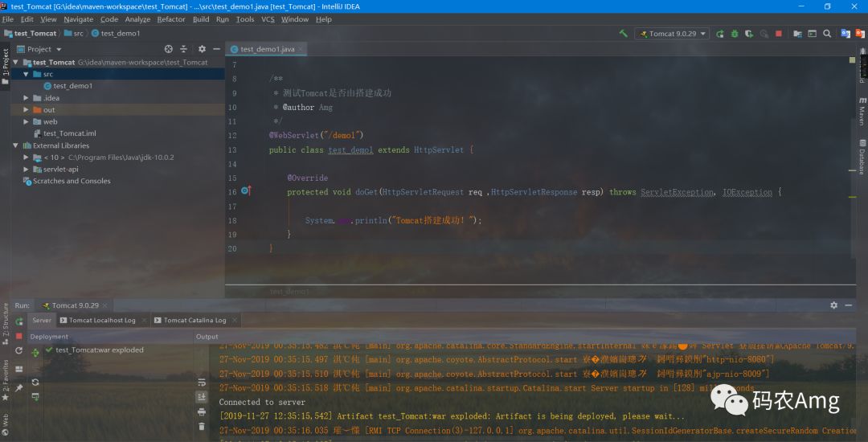The height and width of the screenshot is (442, 868).
Task: Switch to Tomcat Localhost Log tab
Action: point(102,321)
